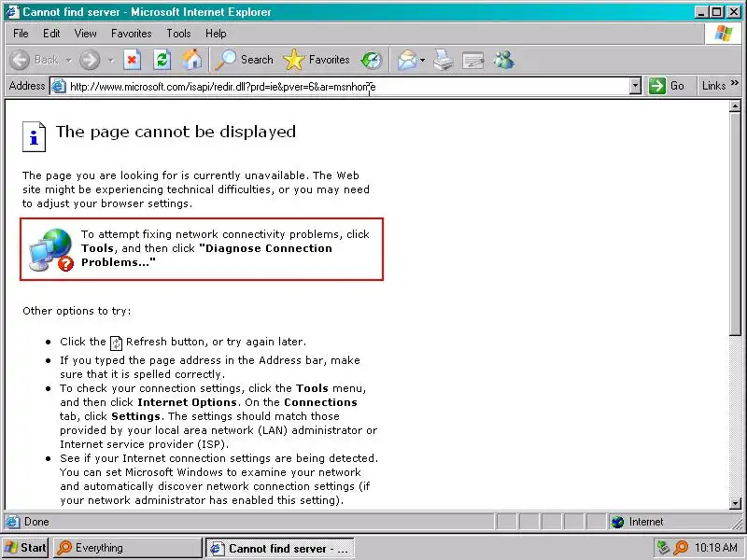The width and height of the screenshot is (747, 560).
Task: Click the page scrollbar down arrow
Action: click(735, 503)
